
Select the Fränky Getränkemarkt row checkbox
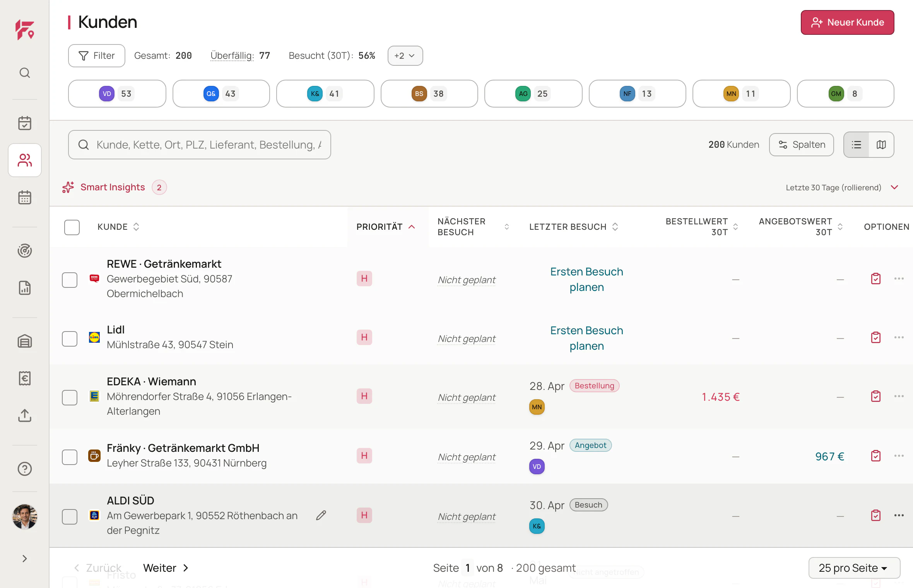tap(70, 457)
